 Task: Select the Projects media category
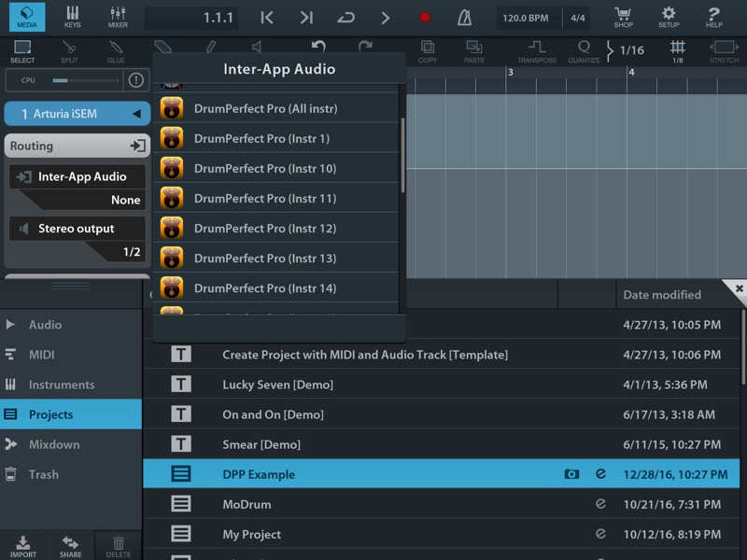pos(71,414)
